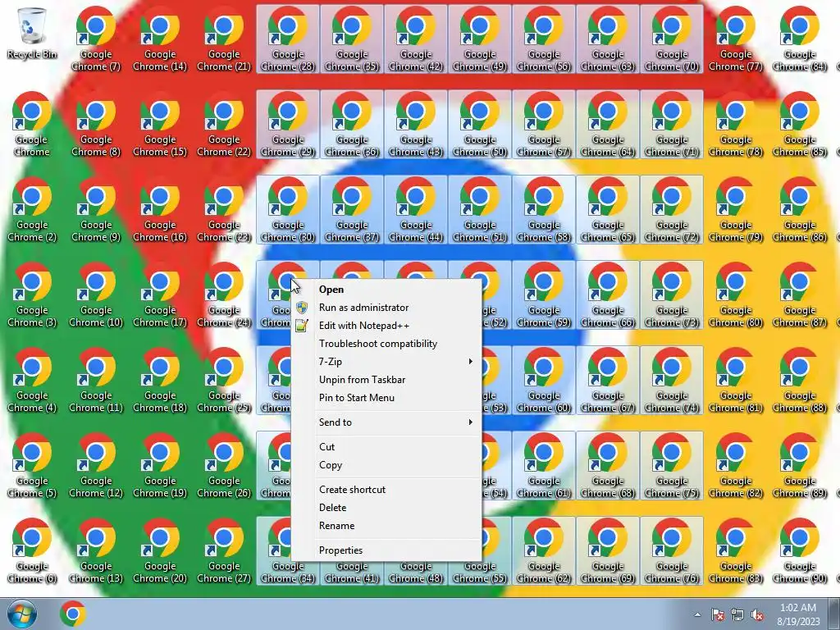Select the Google Chrome (59) shortcut
Screen dimensions: 840x630
[x=544, y=294]
